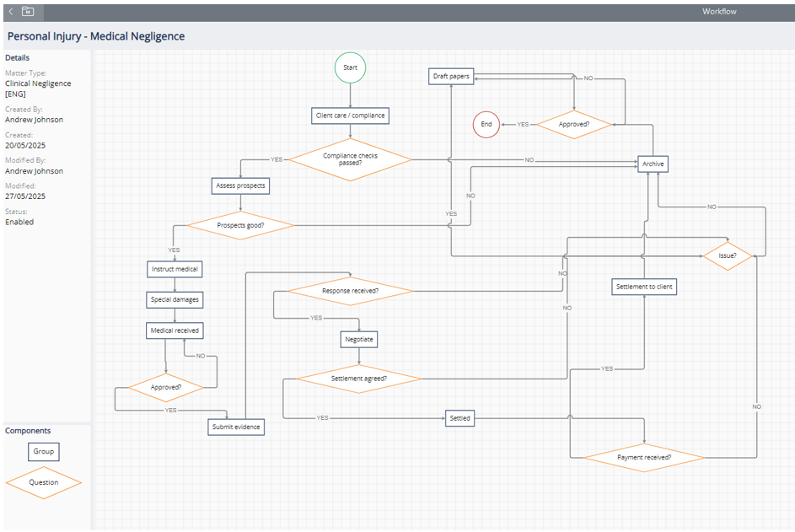Click the folder icon in top bar
795x532 pixels.
point(28,12)
